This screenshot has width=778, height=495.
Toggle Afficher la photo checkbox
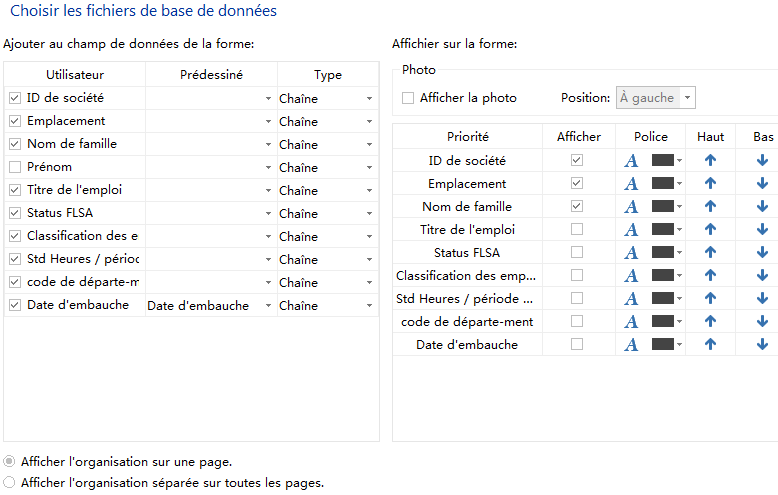(x=408, y=98)
